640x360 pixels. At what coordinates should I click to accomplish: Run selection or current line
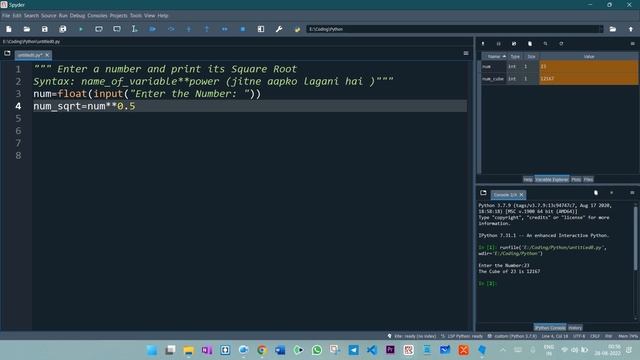coord(135,29)
